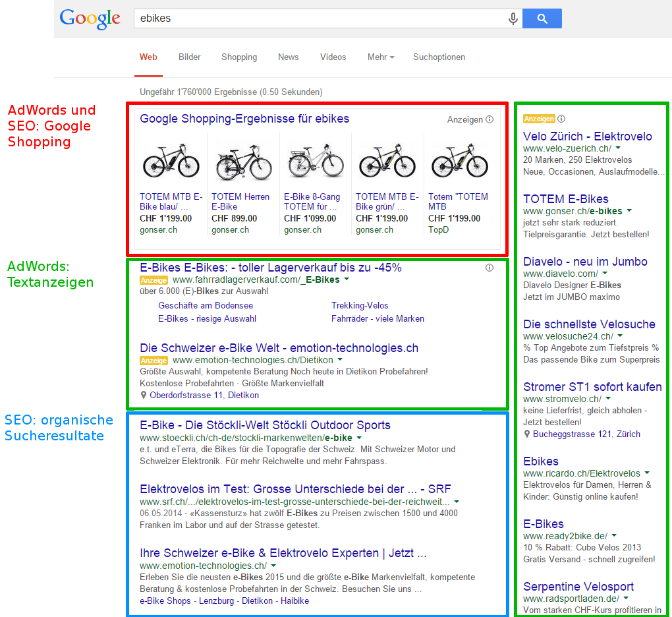Open Haibike sitelink
The height and width of the screenshot is (617, 672).
coord(295,601)
